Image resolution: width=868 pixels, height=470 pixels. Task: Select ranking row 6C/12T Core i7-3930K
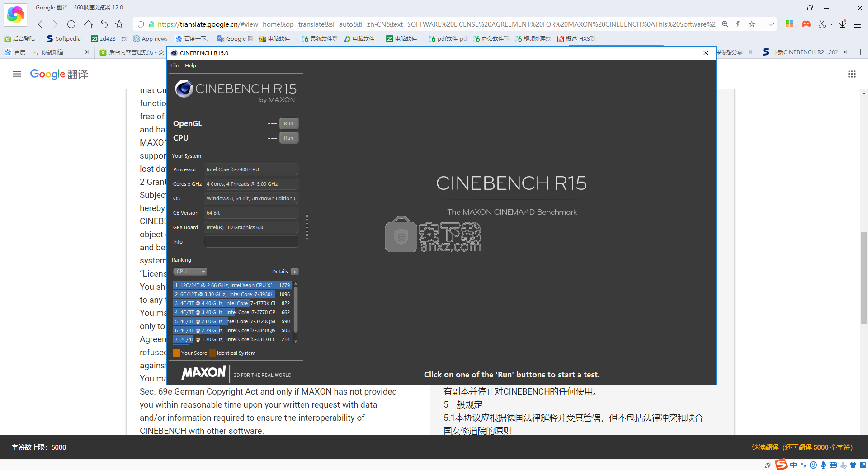232,294
